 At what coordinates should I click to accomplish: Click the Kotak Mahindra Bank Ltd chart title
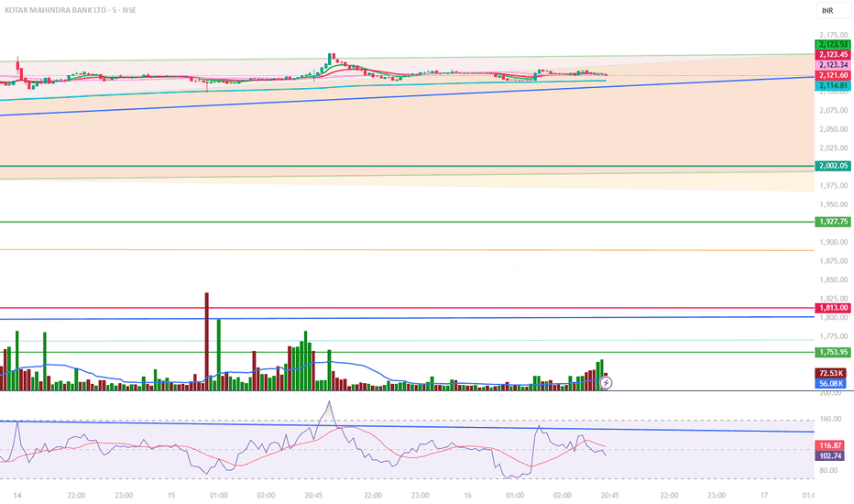coord(71,10)
